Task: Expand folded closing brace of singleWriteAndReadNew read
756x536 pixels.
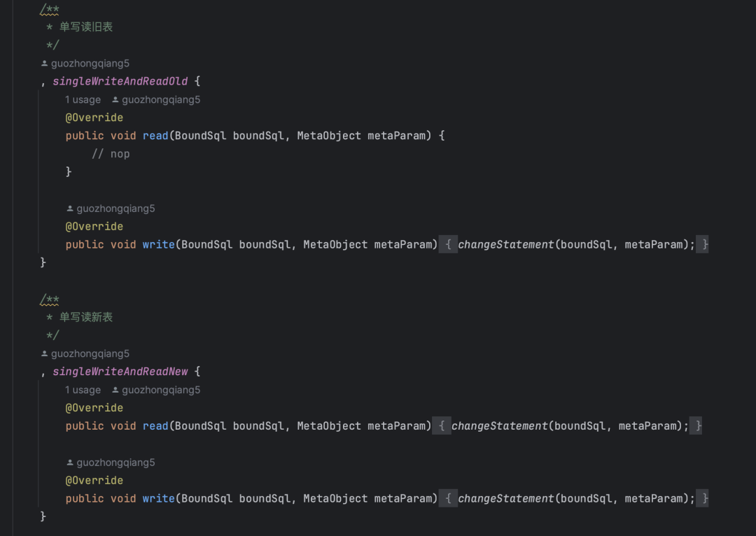Action: pos(696,425)
